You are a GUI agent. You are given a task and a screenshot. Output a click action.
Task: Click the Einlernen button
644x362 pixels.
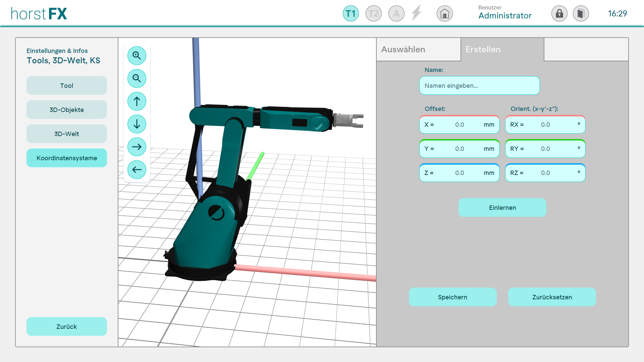click(502, 207)
